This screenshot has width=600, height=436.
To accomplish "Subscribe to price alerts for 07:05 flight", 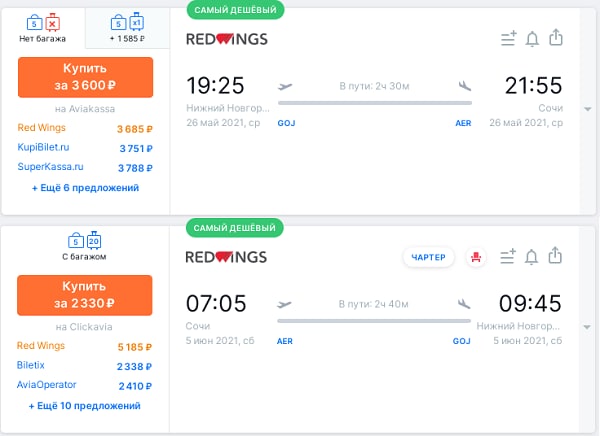I will click(531, 256).
